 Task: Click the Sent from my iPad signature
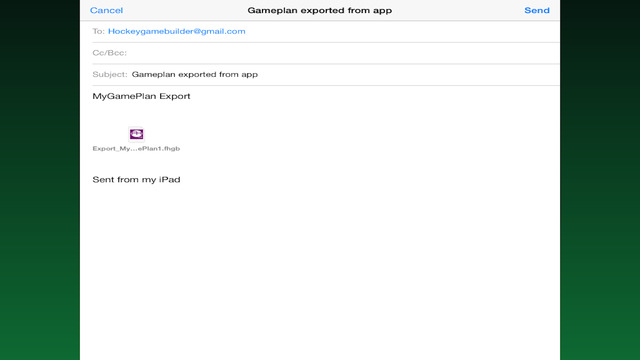coord(136,180)
